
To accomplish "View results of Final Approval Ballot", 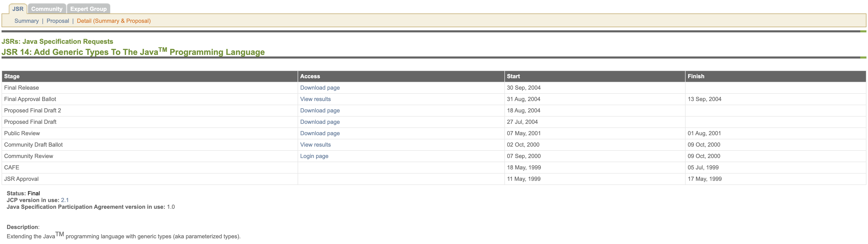I will (x=315, y=99).
